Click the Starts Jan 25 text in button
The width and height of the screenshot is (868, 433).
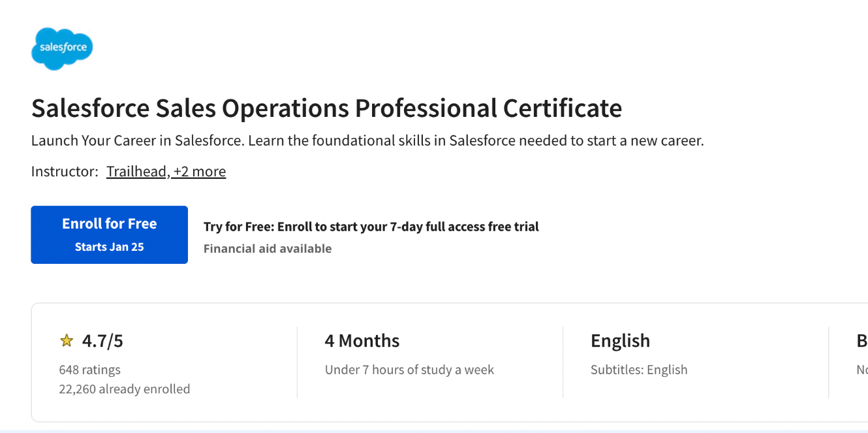tap(109, 248)
